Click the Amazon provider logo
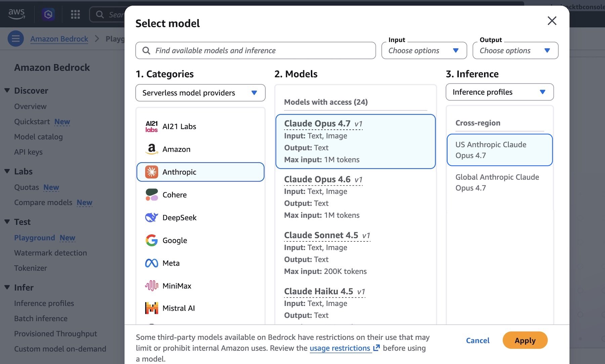The width and height of the screenshot is (605, 364). 152,149
